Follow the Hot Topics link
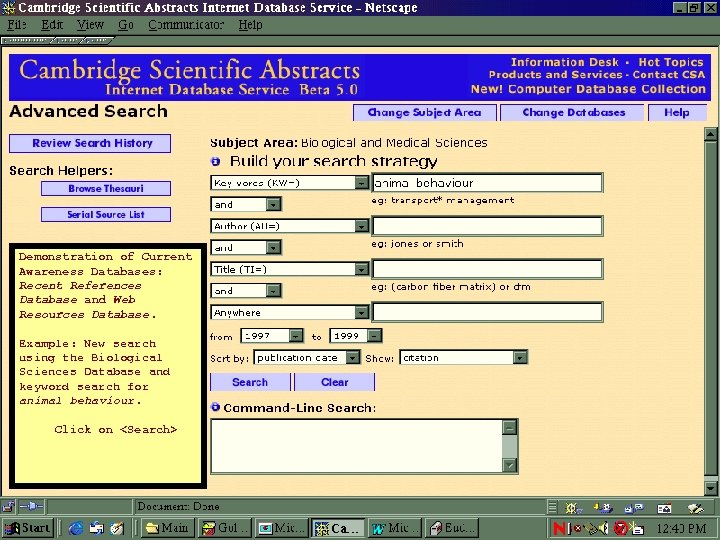 pyautogui.click(x=671, y=62)
